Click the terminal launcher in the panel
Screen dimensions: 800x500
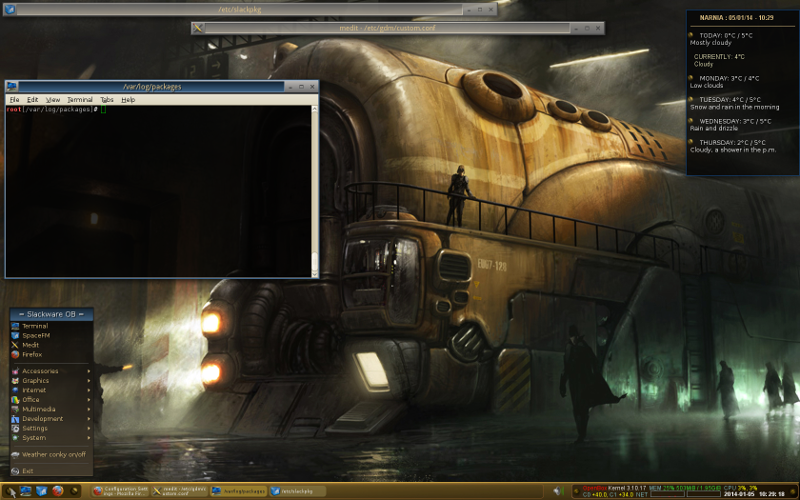[26, 491]
